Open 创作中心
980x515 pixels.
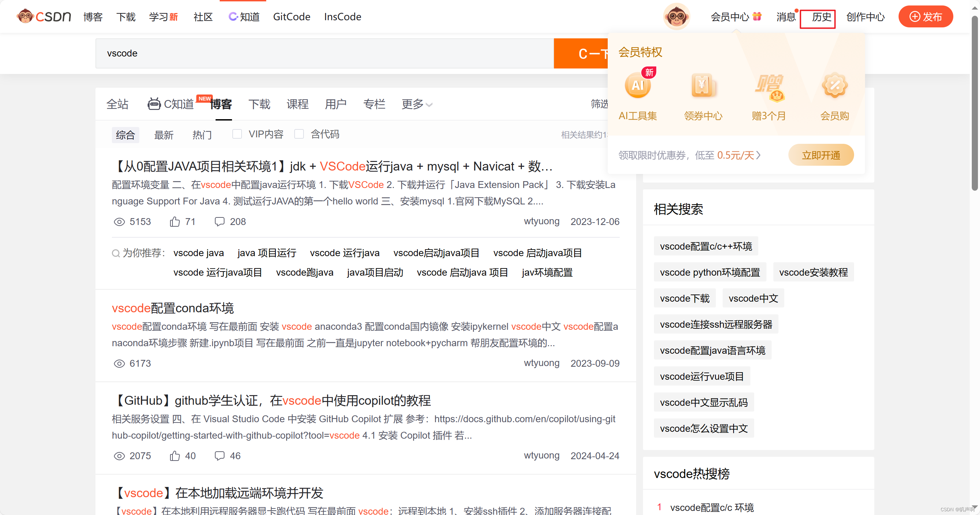click(865, 17)
